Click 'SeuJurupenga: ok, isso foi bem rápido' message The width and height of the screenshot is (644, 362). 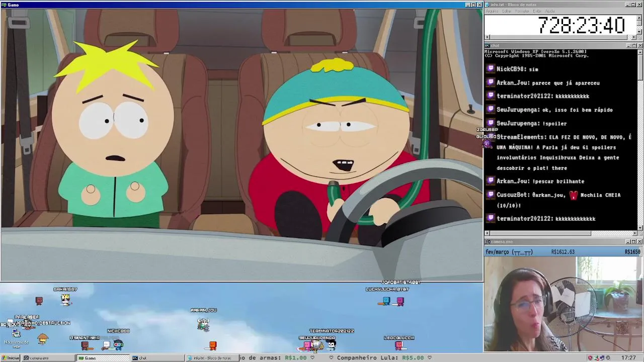[554, 110]
